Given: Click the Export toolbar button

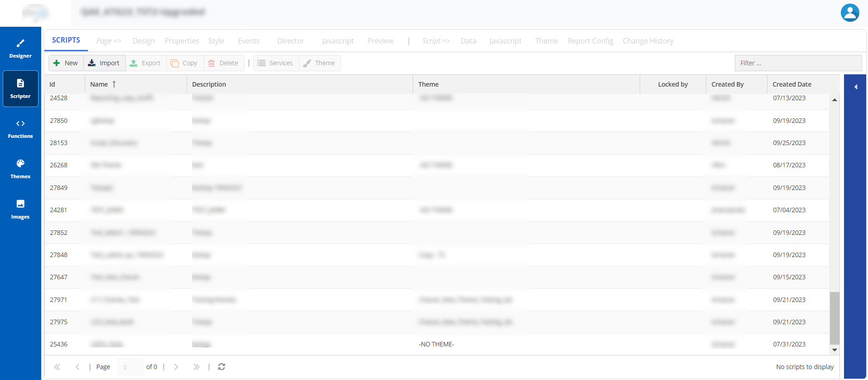Looking at the screenshot, I should pyautogui.click(x=145, y=63).
